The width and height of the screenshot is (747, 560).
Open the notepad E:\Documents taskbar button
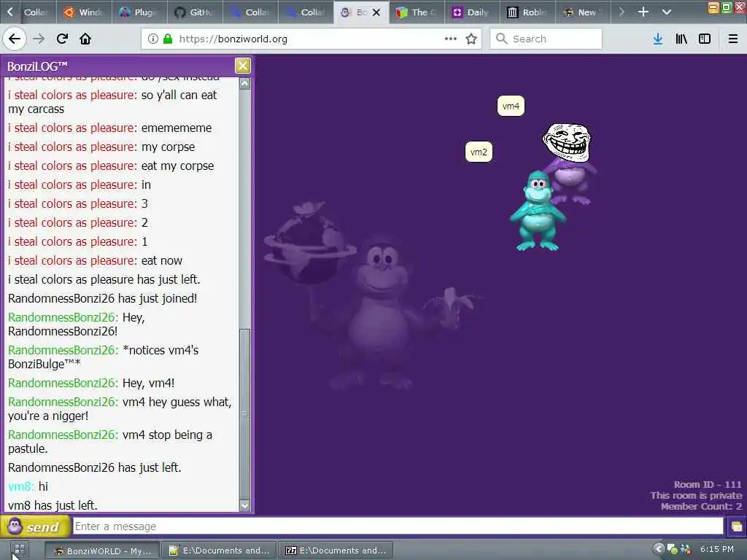coord(219,551)
